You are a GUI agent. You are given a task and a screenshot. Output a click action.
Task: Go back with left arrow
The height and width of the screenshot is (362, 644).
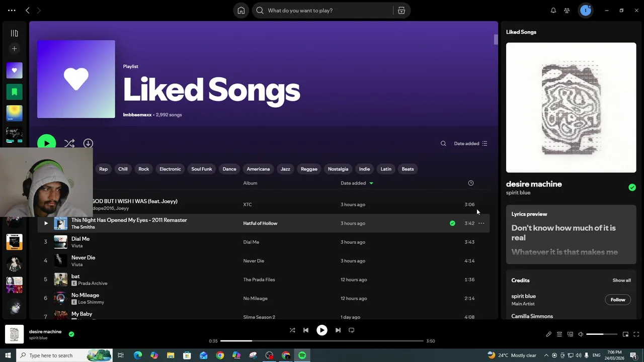28,11
